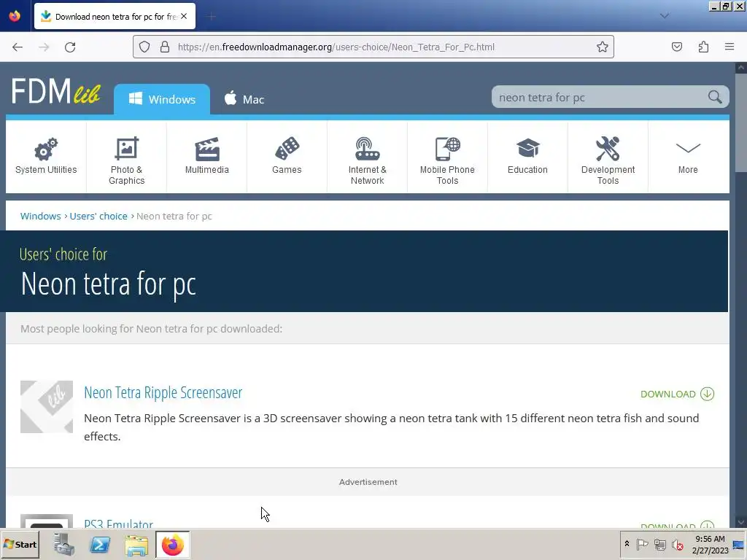Click the browser forward arrow
Screen dimensions: 747x560
(44, 47)
